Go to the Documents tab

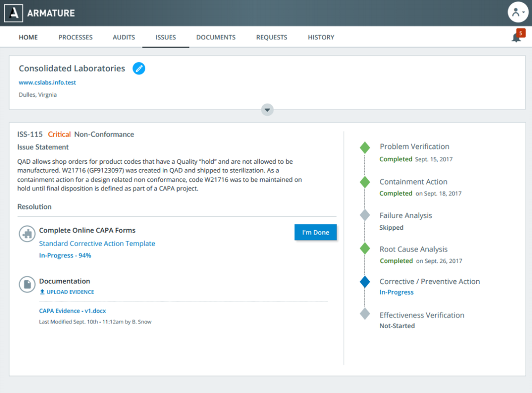pos(215,37)
